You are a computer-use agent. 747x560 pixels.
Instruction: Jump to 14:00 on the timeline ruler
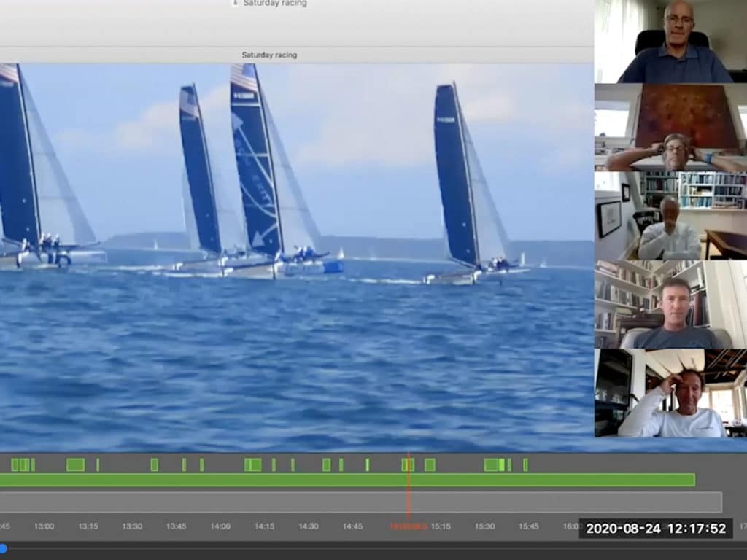(220, 526)
